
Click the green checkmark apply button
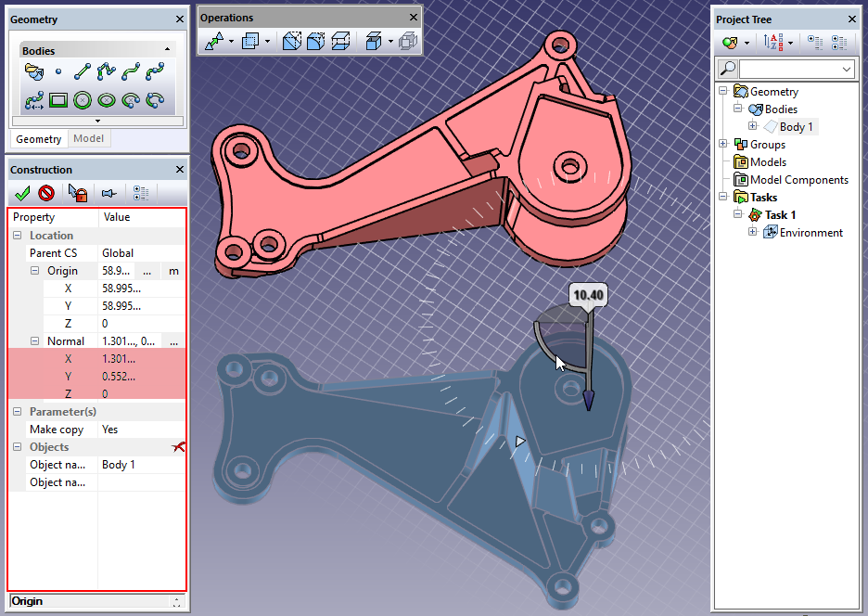(x=22, y=193)
